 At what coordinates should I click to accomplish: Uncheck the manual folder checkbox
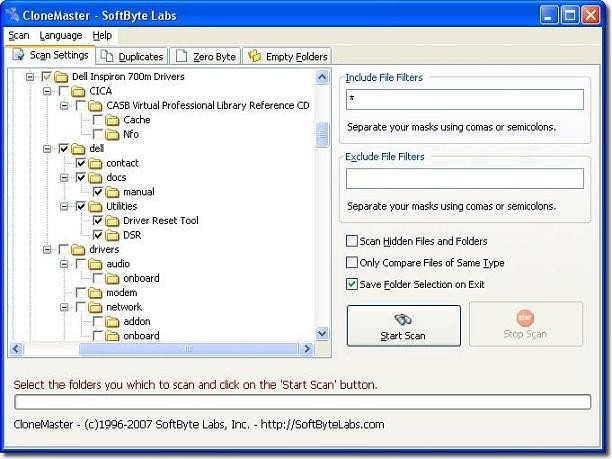click(x=98, y=192)
